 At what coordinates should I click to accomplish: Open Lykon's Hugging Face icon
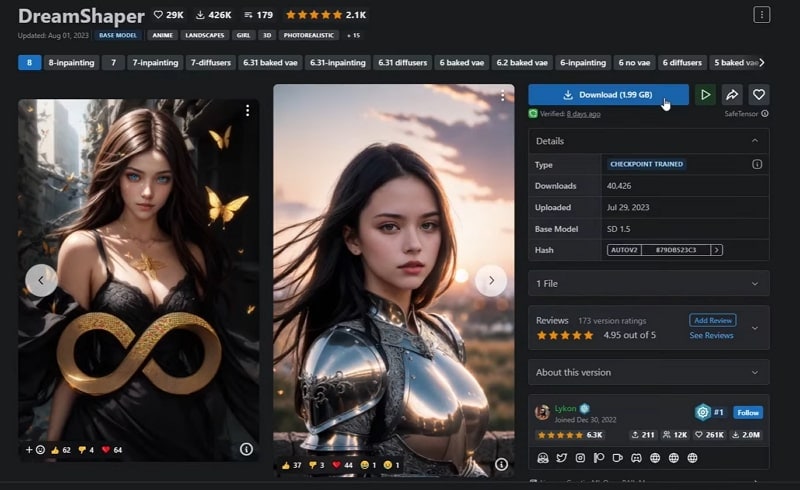(x=542, y=458)
